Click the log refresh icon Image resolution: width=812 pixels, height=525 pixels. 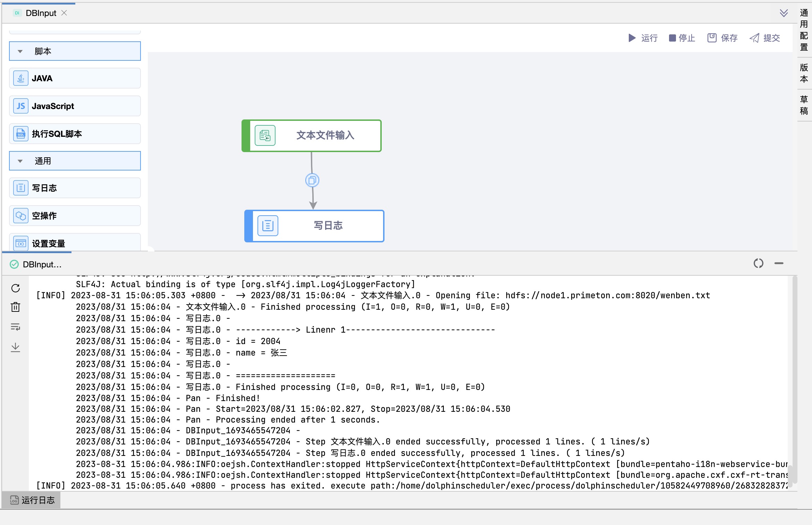pos(16,288)
